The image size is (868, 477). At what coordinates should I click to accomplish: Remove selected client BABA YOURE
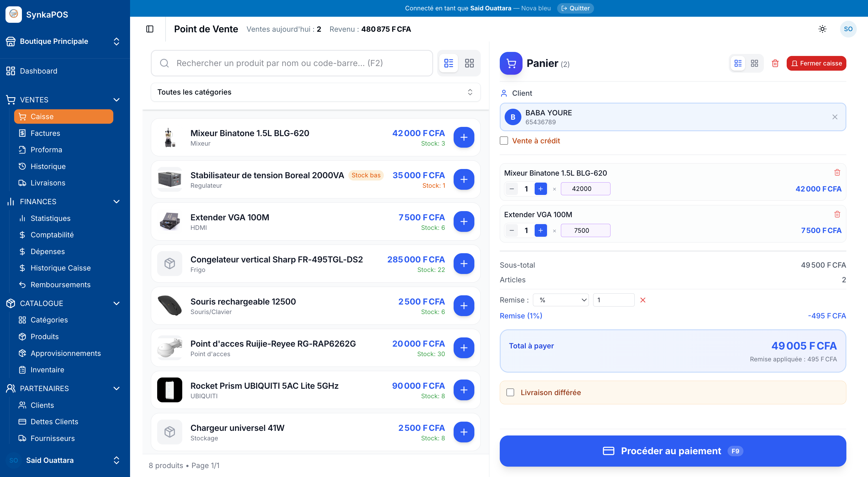tap(835, 117)
